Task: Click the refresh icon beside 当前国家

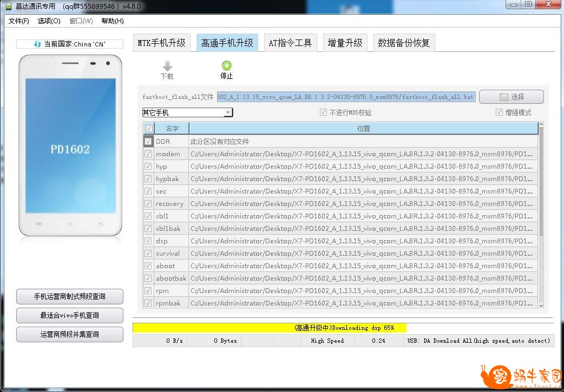Action: click(x=37, y=44)
